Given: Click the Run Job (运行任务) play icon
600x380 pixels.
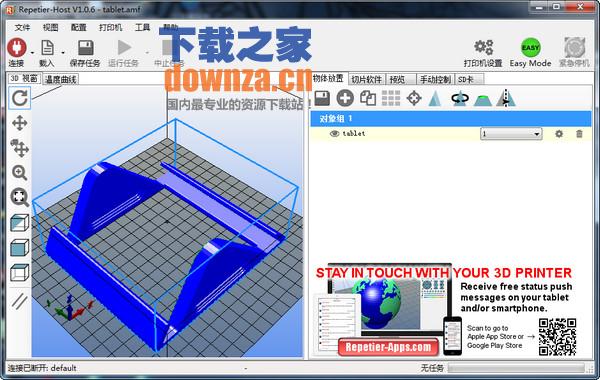Looking at the screenshot, I should point(124,48).
